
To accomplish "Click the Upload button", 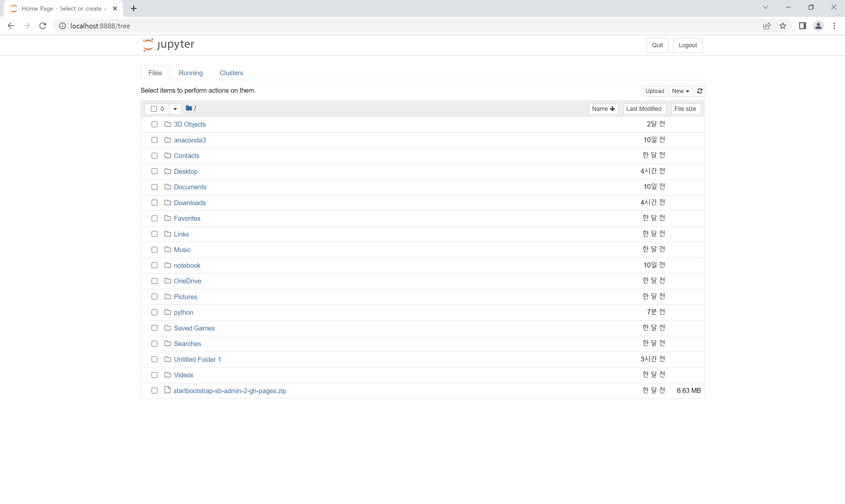I will (x=655, y=91).
